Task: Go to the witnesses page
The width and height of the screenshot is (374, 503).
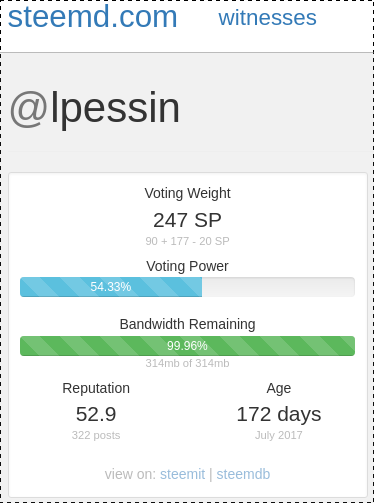Action: tap(267, 18)
